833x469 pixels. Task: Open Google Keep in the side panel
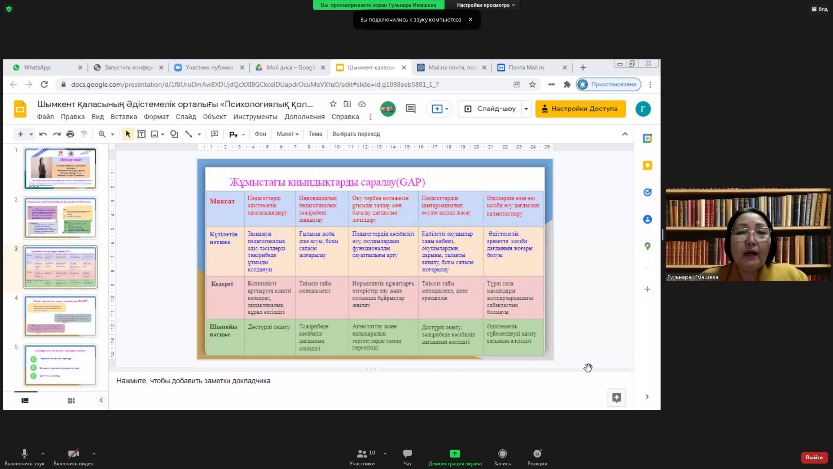tap(647, 165)
